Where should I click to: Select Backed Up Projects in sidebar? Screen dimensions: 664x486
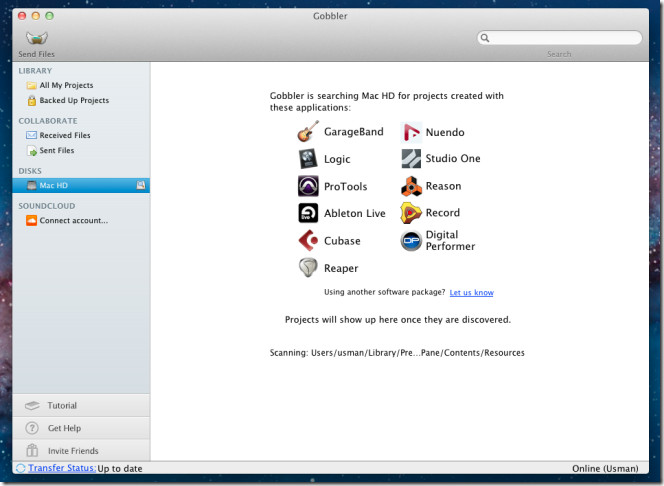[73, 101]
